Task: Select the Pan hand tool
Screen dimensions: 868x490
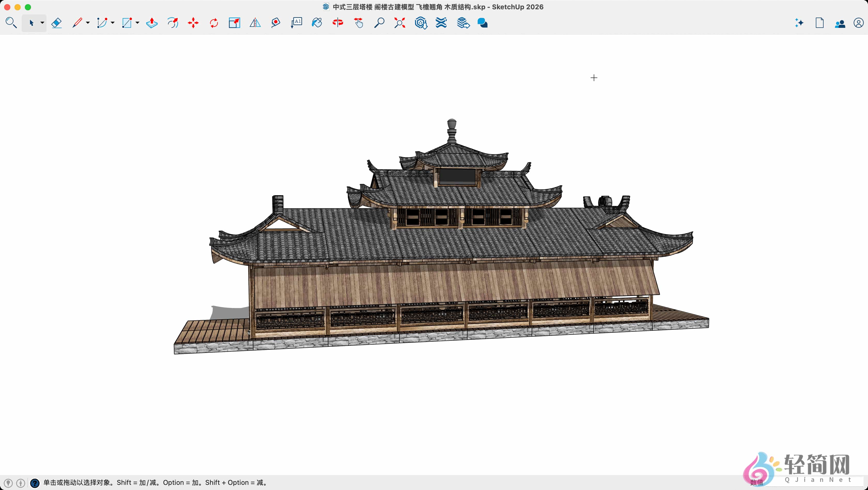Action: coord(359,23)
